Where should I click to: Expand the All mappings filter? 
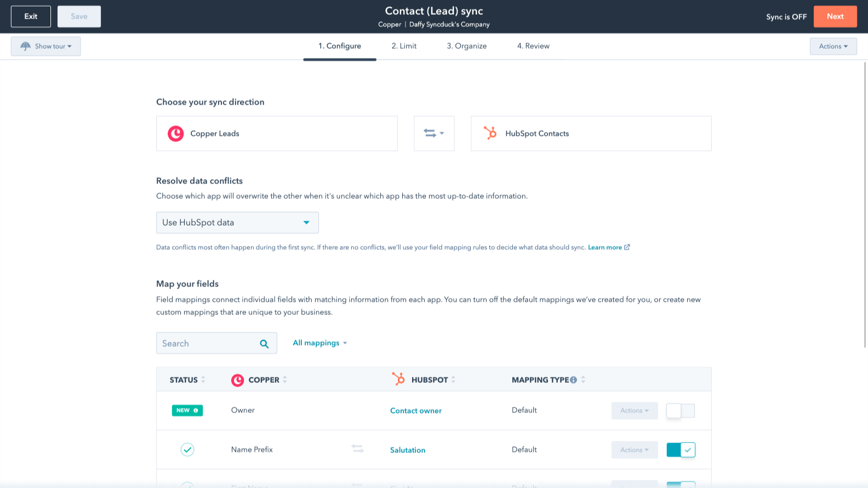click(320, 343)
